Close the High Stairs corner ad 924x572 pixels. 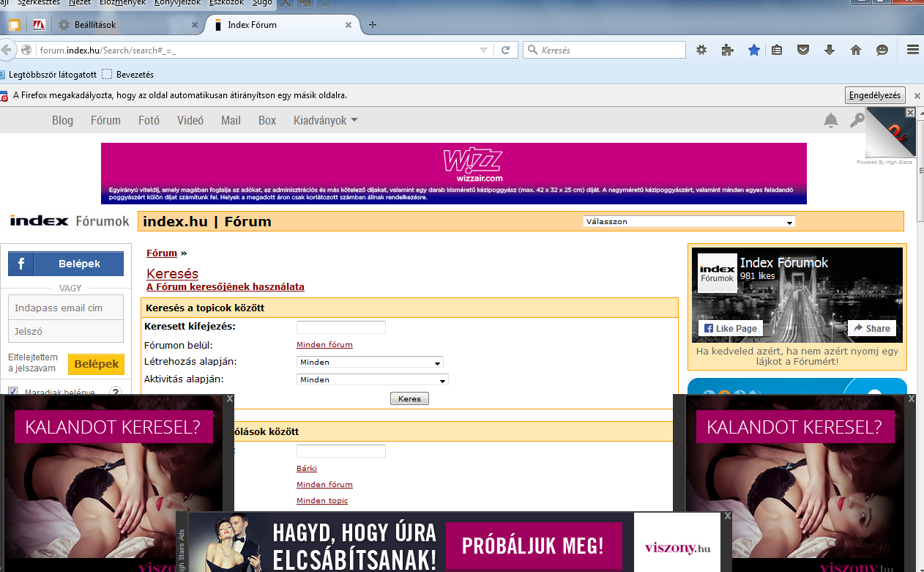coord(910,112)
